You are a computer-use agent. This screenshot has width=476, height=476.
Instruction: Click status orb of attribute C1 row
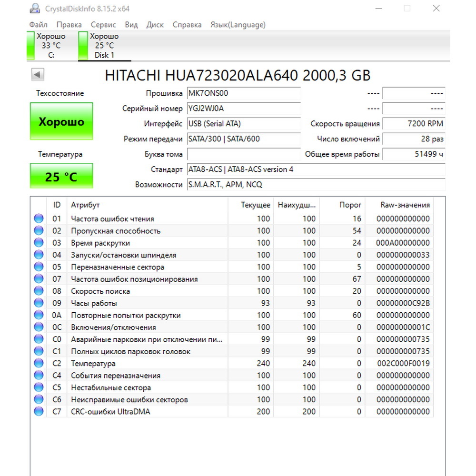39,351
